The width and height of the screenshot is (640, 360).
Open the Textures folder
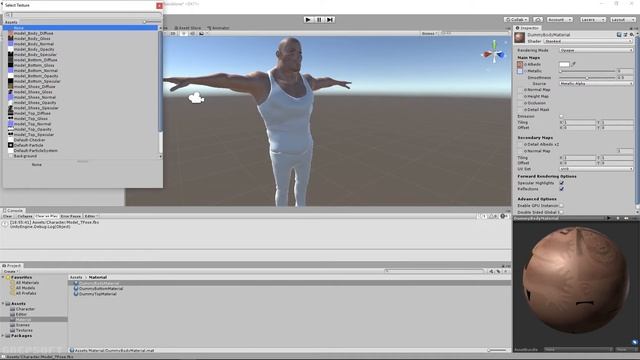pyautogui.click(x=24, y=330)
